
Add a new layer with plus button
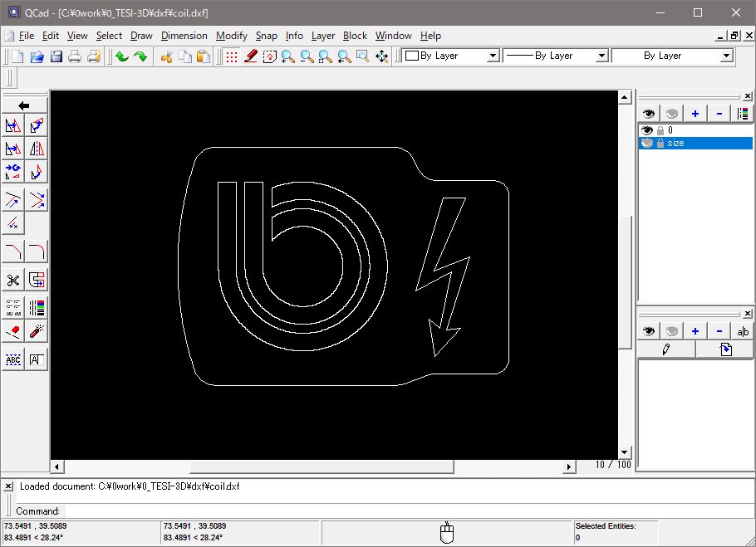click(x=695, y=114)
